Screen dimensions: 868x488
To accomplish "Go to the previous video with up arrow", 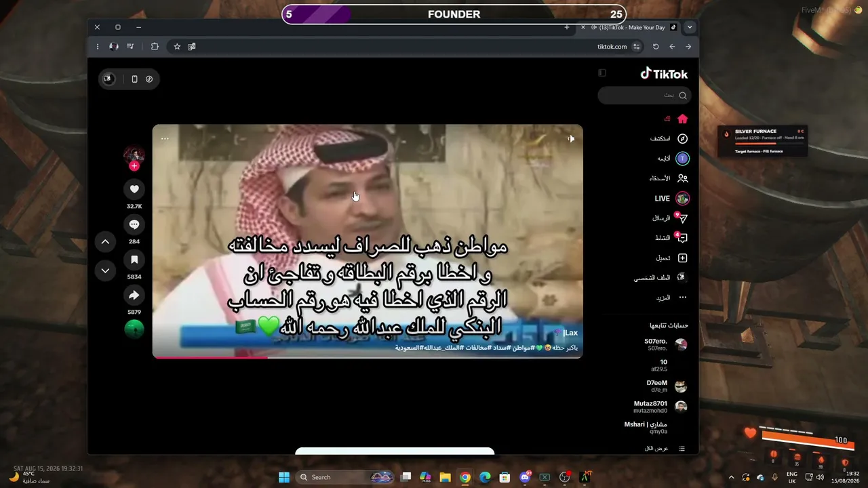I will click(x=105, y=241).
